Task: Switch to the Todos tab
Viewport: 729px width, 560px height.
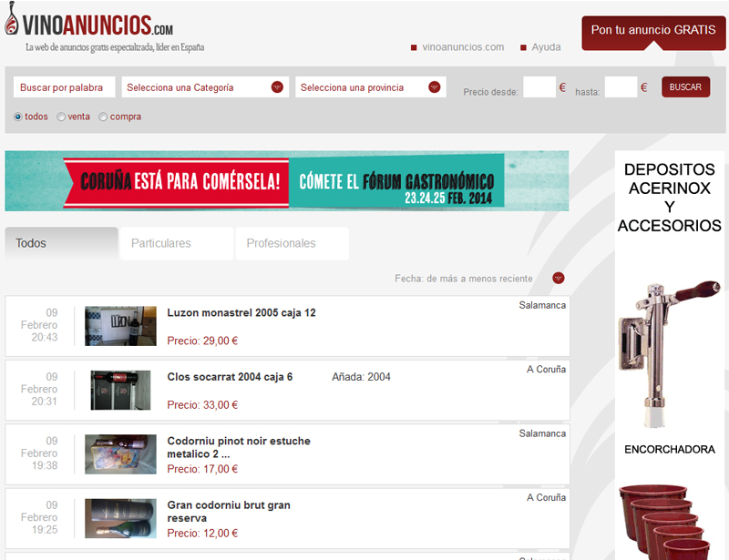Action: [x=61, y=243]
